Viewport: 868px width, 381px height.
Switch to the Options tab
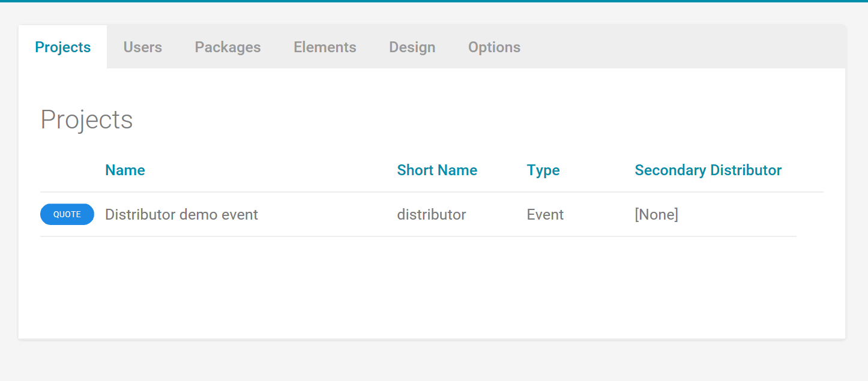(x=495, y=47)
